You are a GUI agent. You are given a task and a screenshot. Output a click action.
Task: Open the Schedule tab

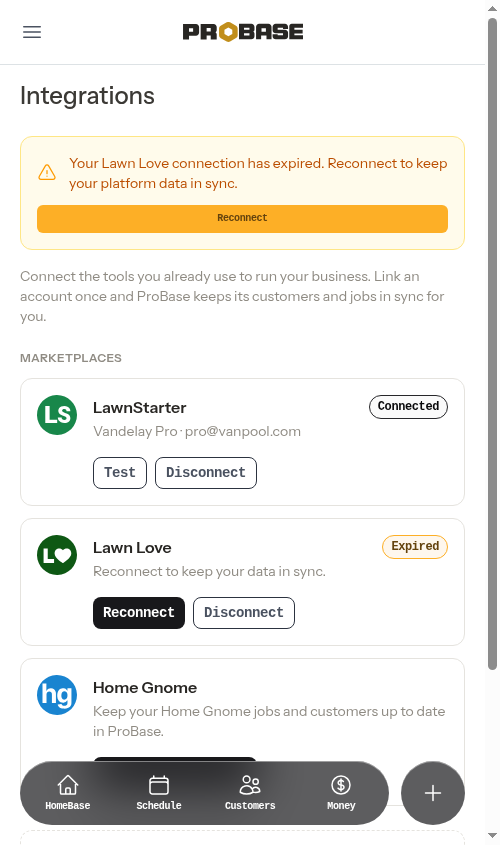click(x=159, y=793)
